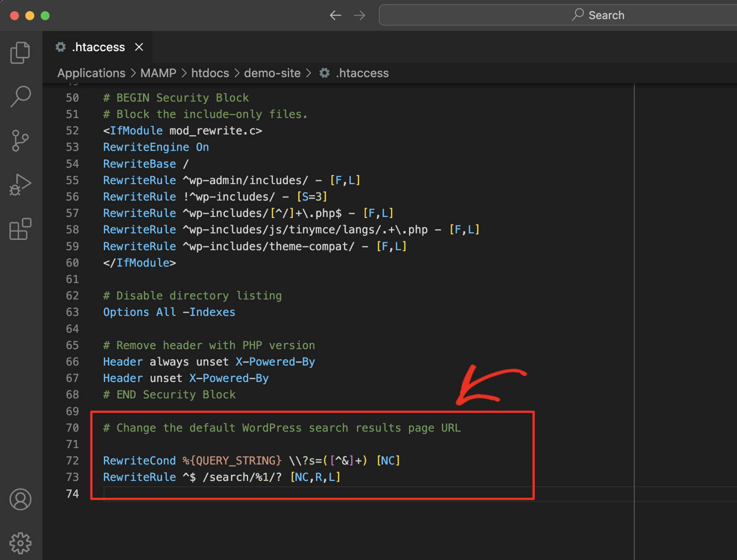This screenshot has height=560, width=737.
Task: Click line number 63 in gutter
Action: pyautogui.click(x=72, y=312)
